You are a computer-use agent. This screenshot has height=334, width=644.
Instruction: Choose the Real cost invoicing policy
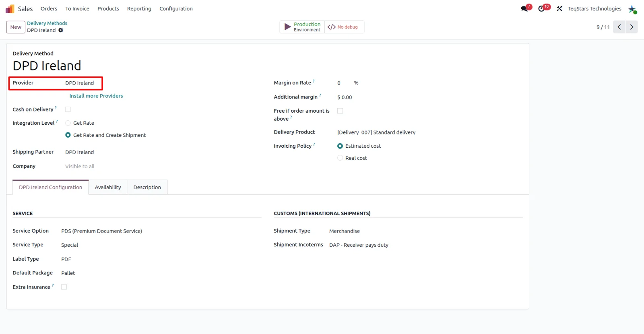(x=340, y=158)
